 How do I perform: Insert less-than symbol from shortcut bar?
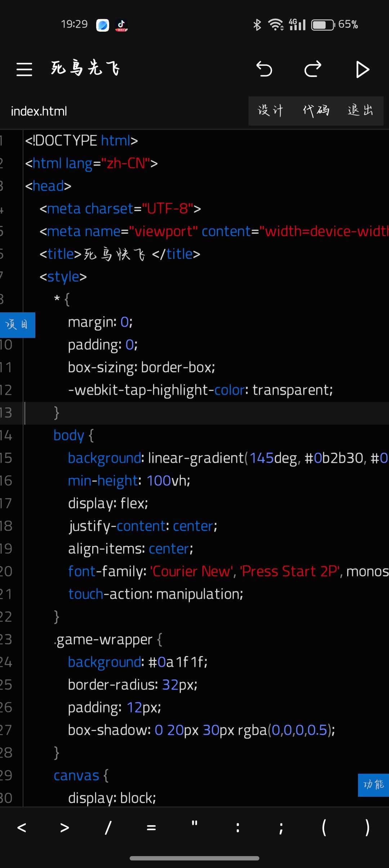coord(22,828)
